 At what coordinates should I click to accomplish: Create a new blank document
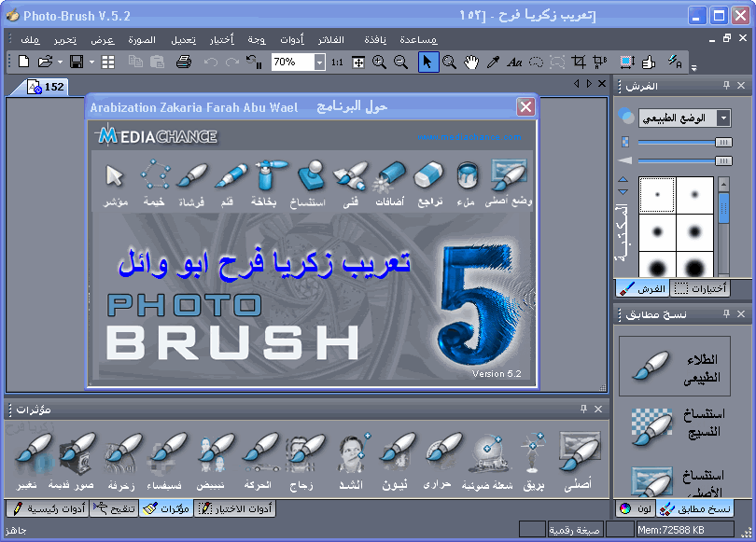coord(23,62)
